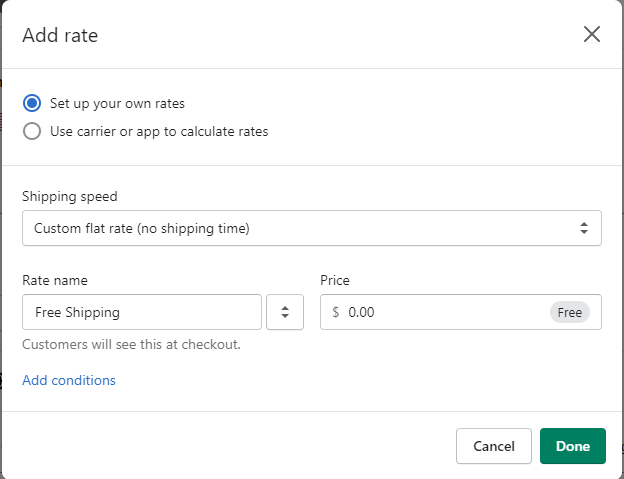Click the 'Rate name' field label
The image size is (624, 479).
(x=55, y=280)
